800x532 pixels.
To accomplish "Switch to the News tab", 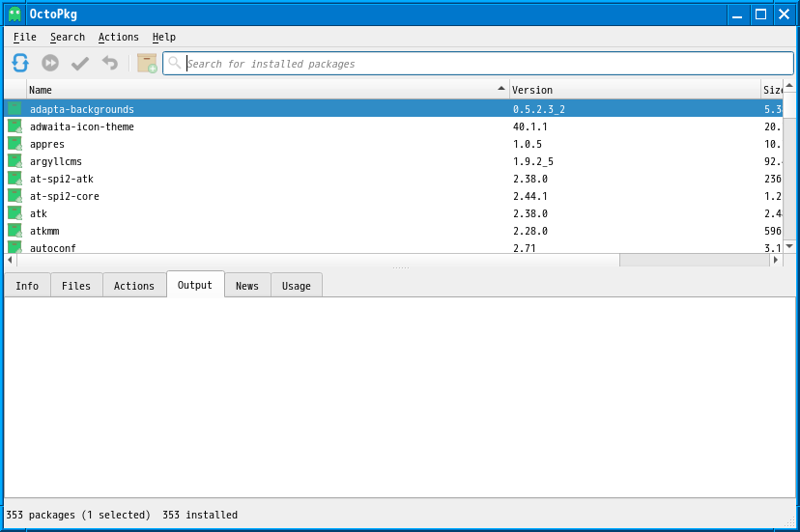I will coord(247,286).
